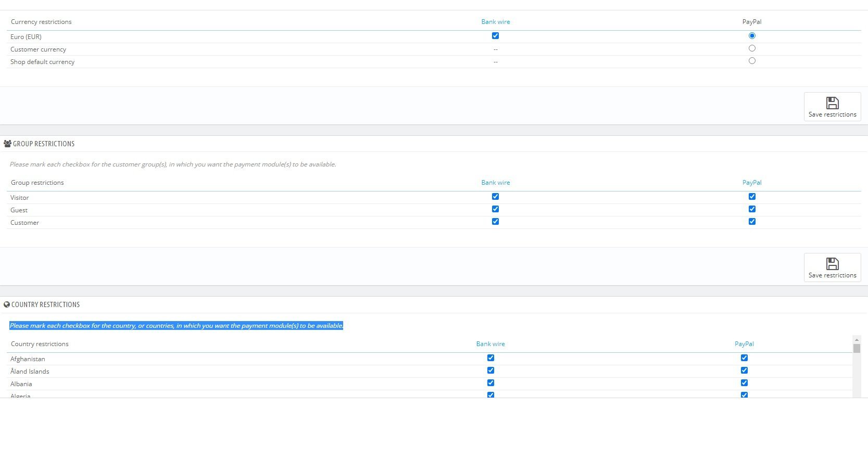Select PayPal radio for Shop default currency
Viewport: 868px width, 472px height.
click(x=752, y=61)
